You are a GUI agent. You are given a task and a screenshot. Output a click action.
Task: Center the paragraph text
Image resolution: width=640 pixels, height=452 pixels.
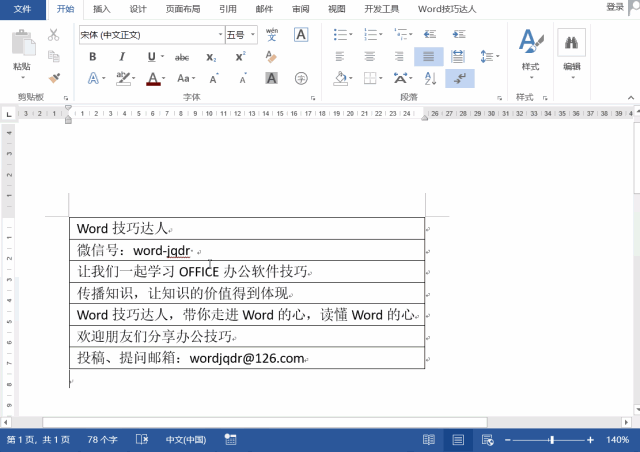click(370, 56)
